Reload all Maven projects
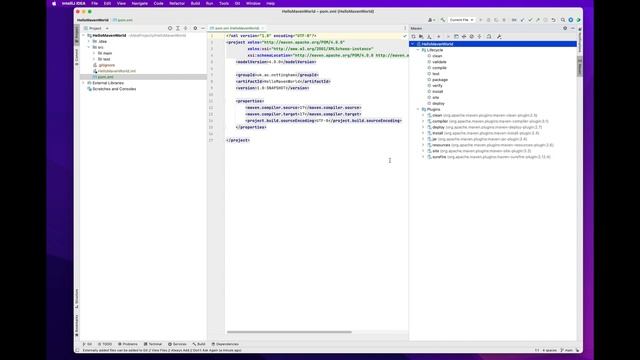Screen dimensions: 640x360 [413, 37]
